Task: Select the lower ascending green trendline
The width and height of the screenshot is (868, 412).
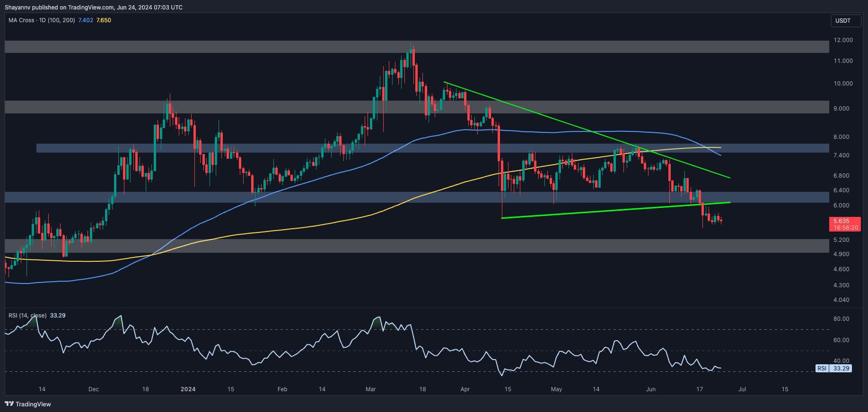Action: 615,210
